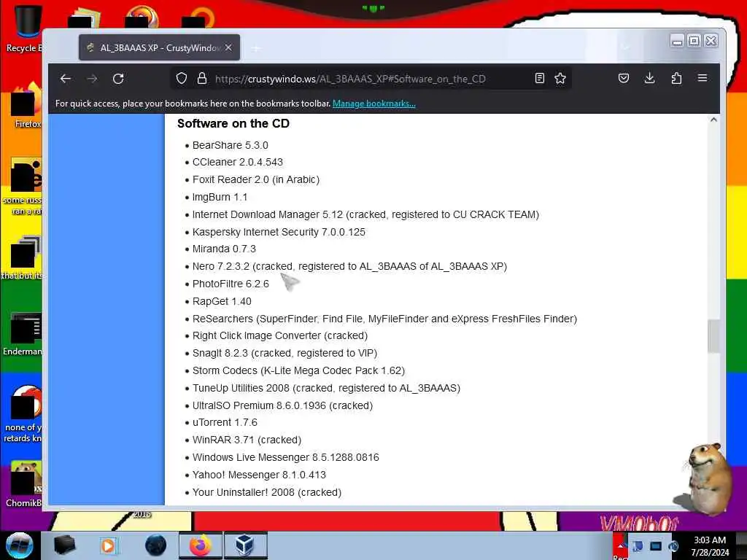Click Yahoo! Messenger 8.1.0.413 entry

pos(259,475)
